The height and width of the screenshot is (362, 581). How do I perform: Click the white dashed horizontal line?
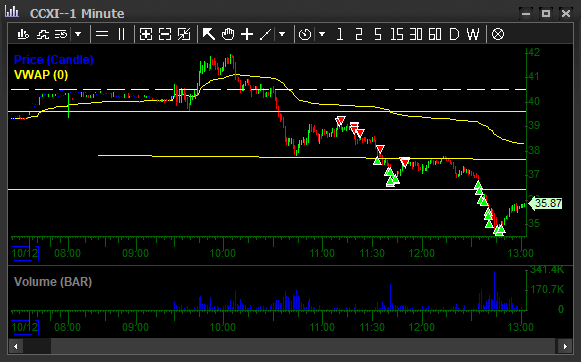(x=268, y=90)
